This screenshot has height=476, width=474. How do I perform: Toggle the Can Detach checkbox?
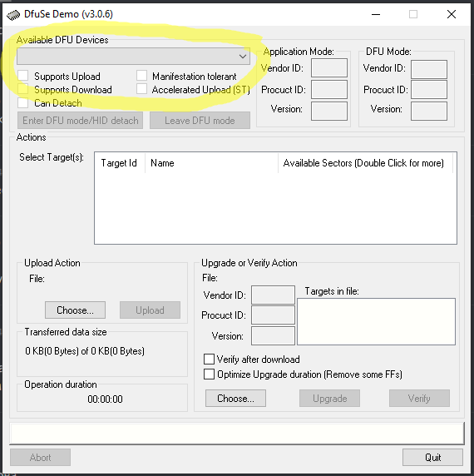(x=23, y=102)
